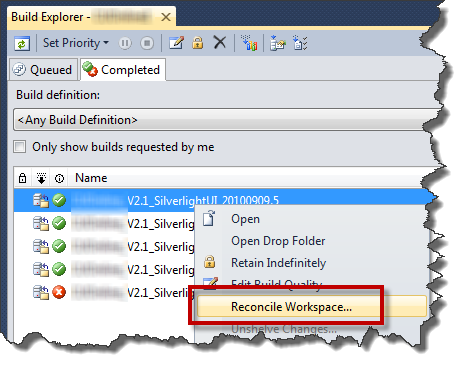467x372 pixels.
Task: Click the Refresh icon in the toolbar
Action: [x=22, y=43]
